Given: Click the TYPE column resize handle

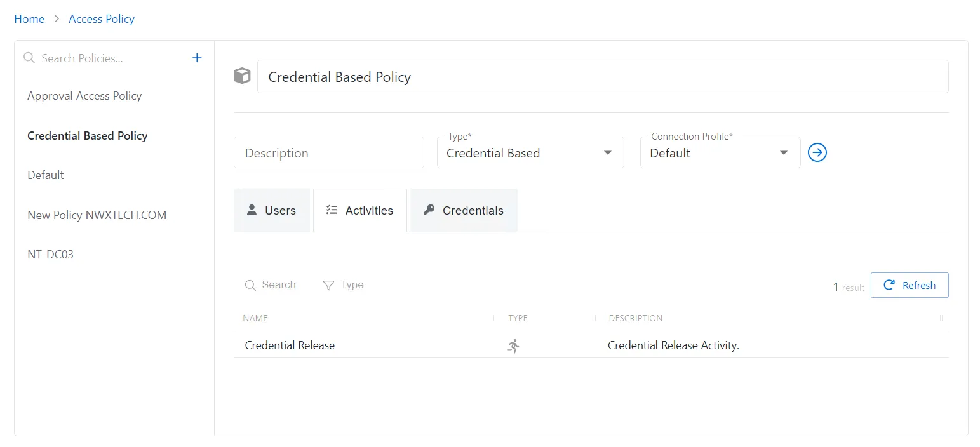Looking at the screenshot, I should [x=595, y=318].
